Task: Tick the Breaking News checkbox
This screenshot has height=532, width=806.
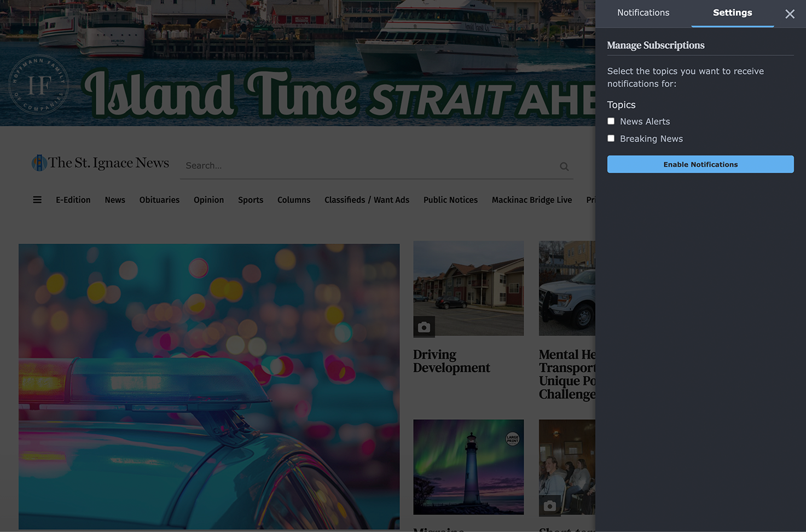Action: coord(611,138)
